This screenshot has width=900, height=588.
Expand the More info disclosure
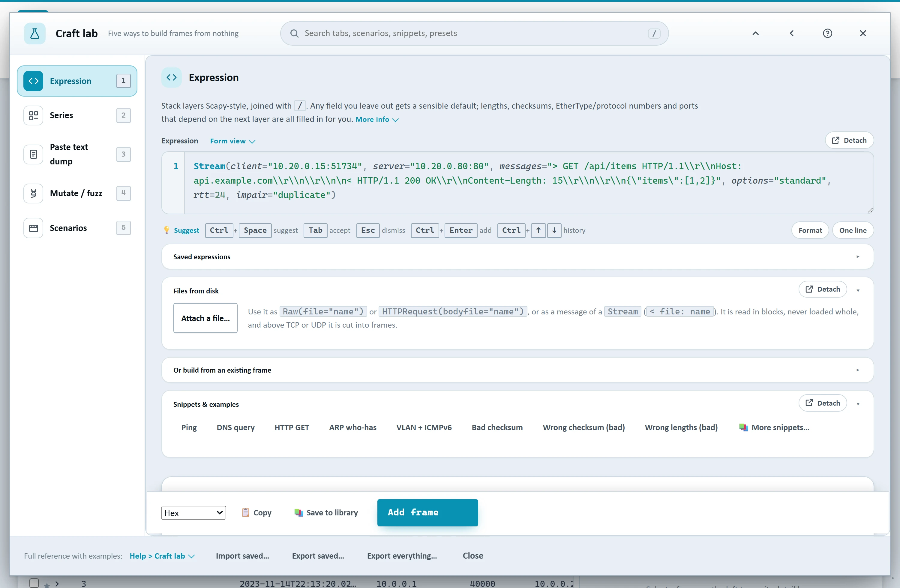click(x=377, y=119)
